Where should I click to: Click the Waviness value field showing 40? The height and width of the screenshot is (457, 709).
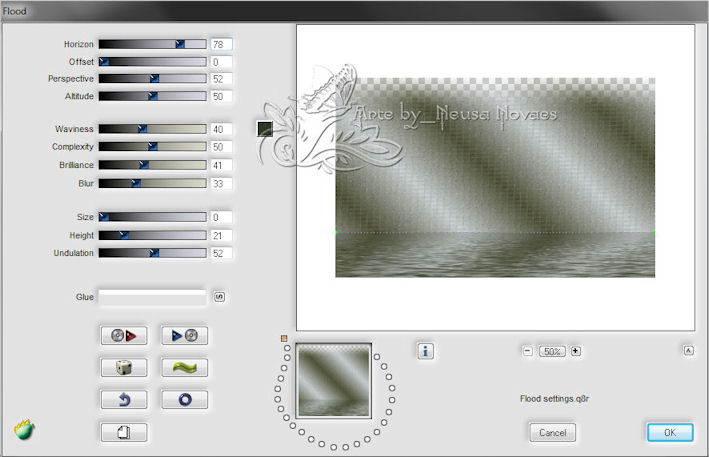(x=222, y=129)
